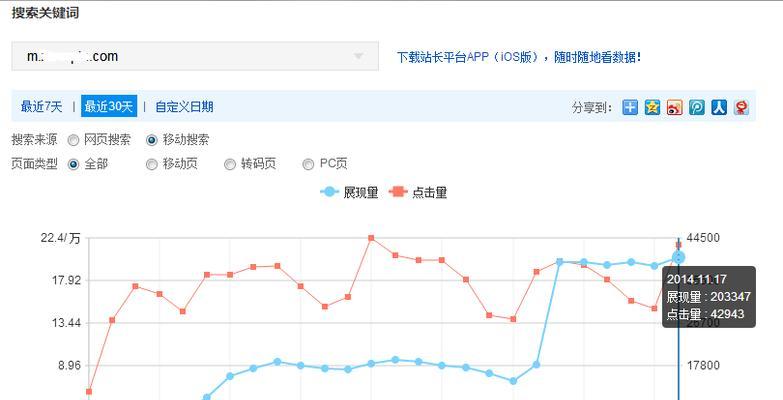
Task: Share to Sina Weibo icon
Action: tap(674, 107)
